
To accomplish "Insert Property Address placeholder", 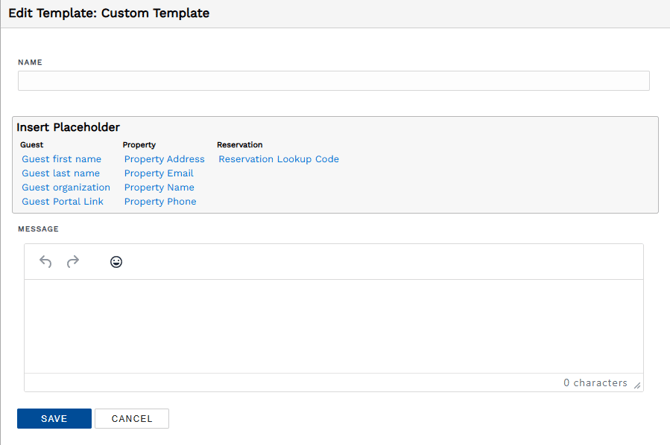I will point(164,159).
